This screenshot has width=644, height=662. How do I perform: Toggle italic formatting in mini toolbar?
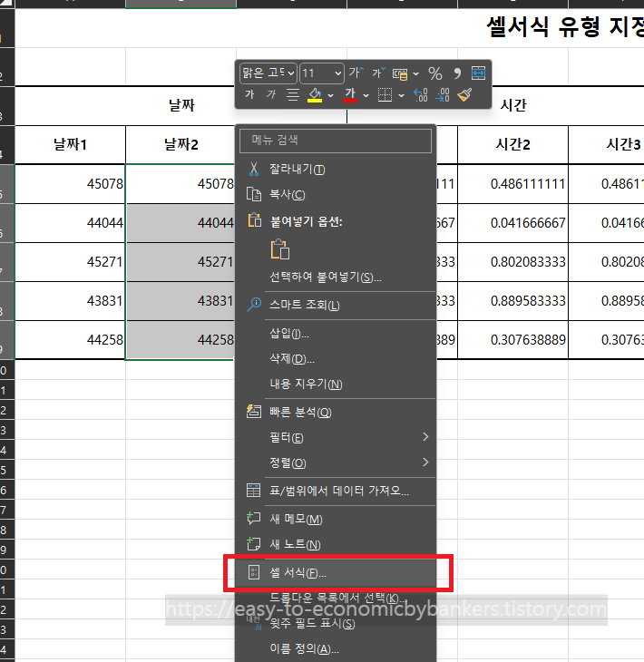point(270,94)
